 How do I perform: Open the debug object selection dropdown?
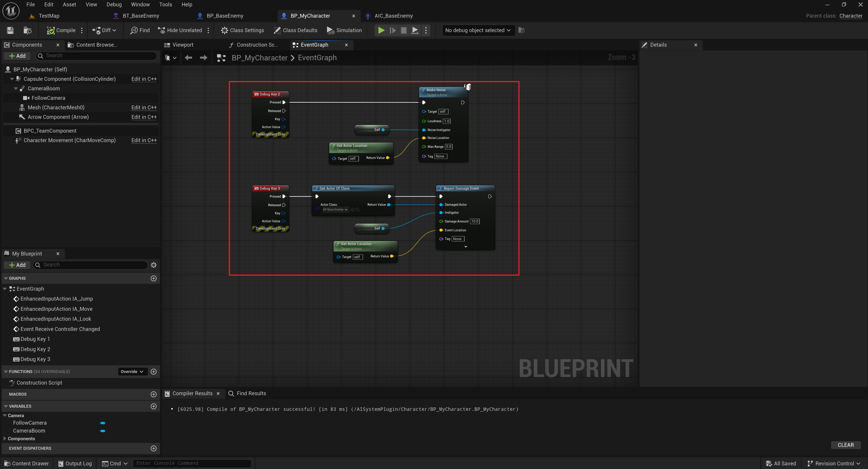pyautogui.click(x=478, y=30)
